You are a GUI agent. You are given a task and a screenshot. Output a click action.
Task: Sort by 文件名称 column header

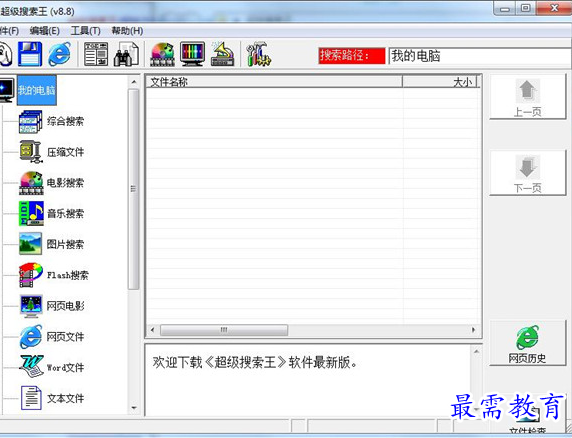[274, 82]
